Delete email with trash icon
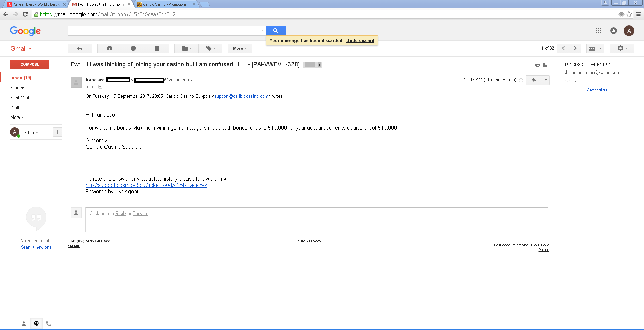The height and width of the screenshot is (330, 644). tap(157, 48)
